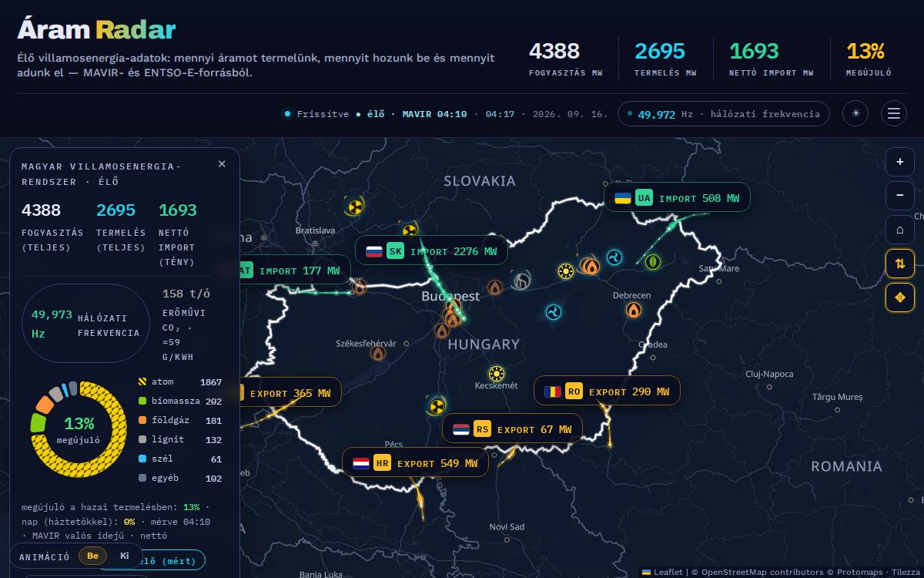Click the 158 t/ó erőművi CO₂ value
Screen dimensions: 924x578
pyautogui.click(x=186, y=294)
